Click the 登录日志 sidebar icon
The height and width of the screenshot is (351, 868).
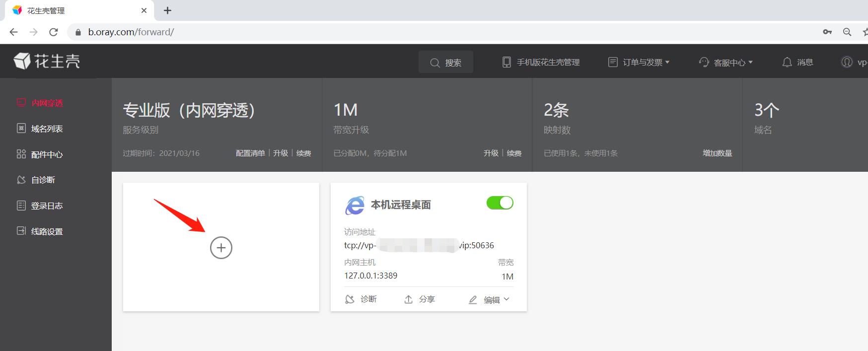pyautogui.click(x=21, y=205)
